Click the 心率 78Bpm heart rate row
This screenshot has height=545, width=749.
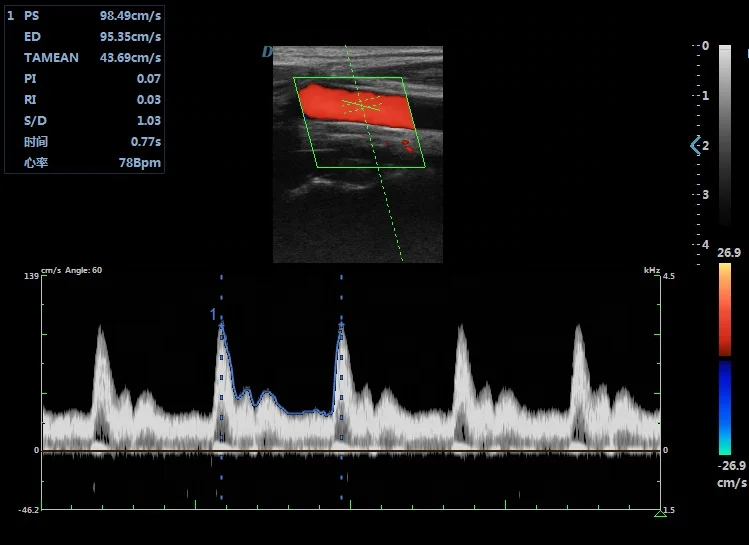[85, 162]
